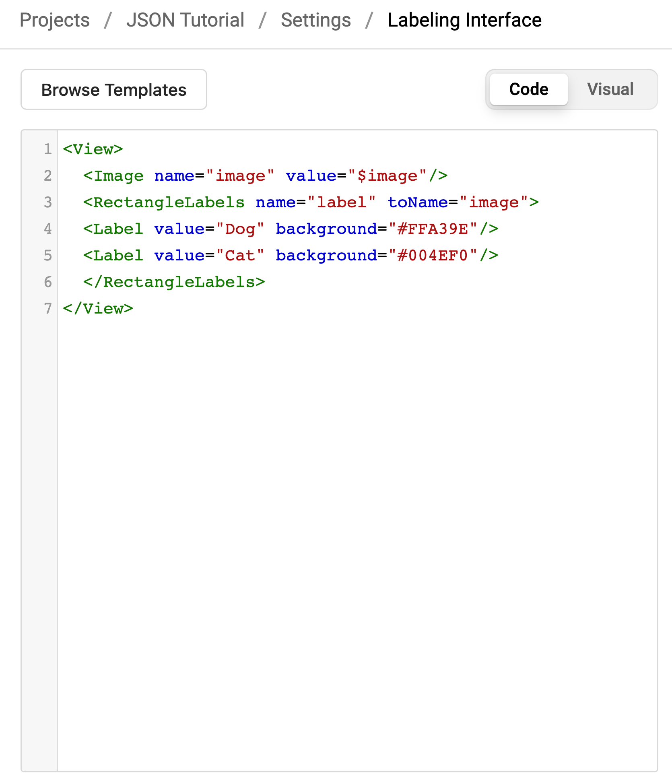This screenshot has width=672, height=784.
Task: Click the Labeling Interface breadcrumb title
Action: tap(464, 20)
